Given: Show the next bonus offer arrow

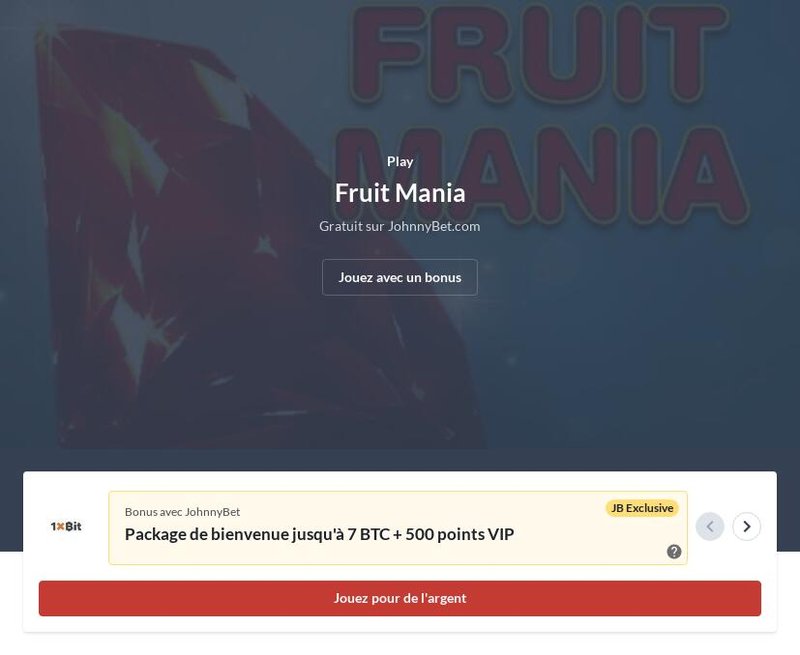Looking at the screenshot, I should point(746,526).
